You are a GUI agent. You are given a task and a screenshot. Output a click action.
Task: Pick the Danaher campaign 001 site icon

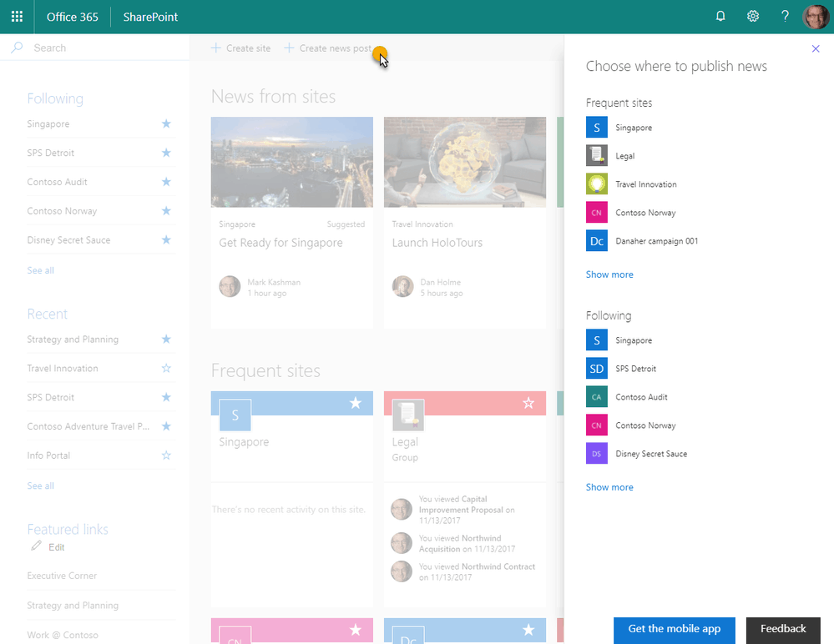click(597, 241)
